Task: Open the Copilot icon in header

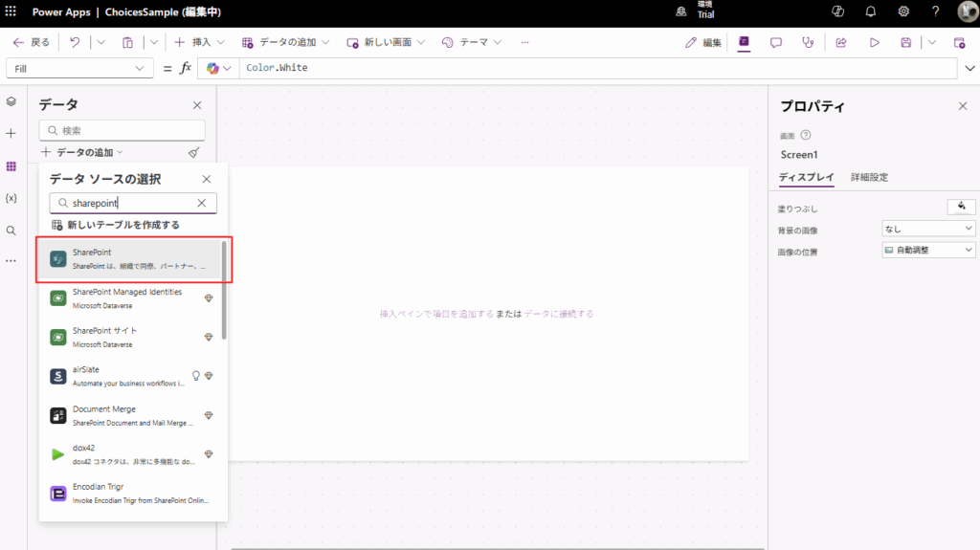Action: [x=838, y=11]
